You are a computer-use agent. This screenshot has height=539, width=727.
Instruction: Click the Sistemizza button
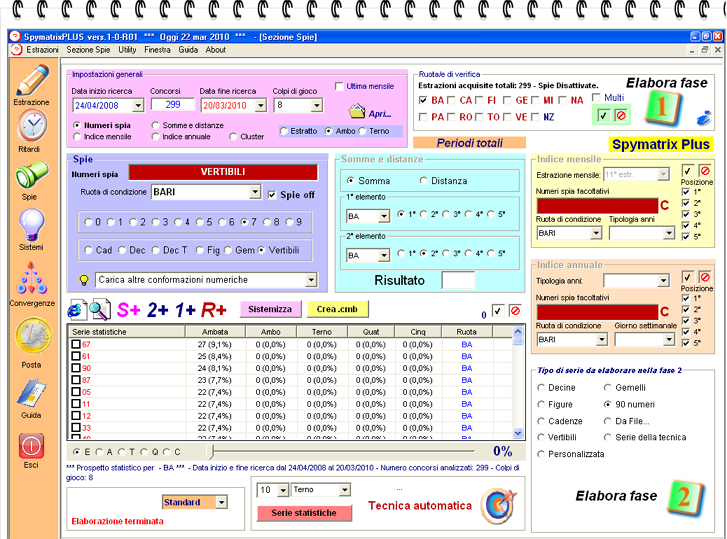click(x=270, y=309)
